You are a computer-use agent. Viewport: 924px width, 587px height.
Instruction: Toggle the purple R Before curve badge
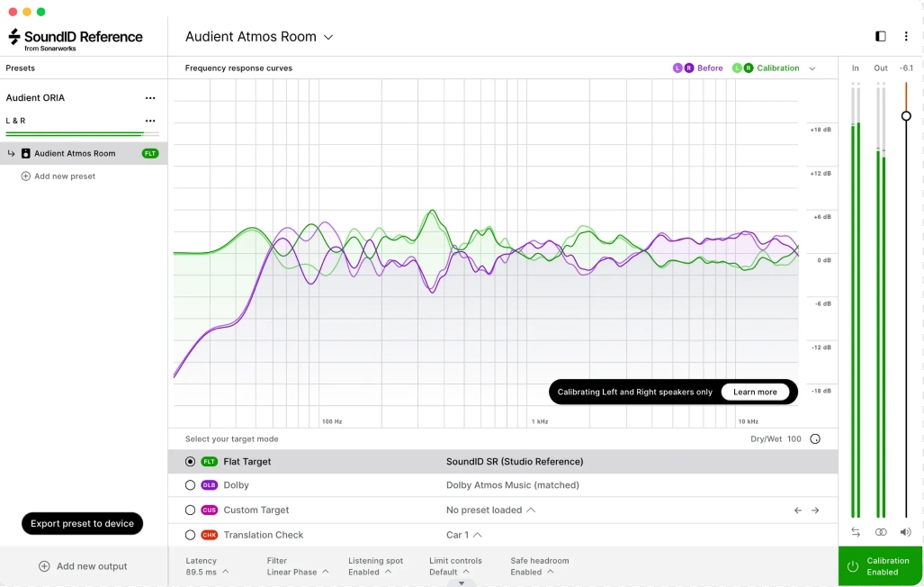pyautogui.click(x=688, y=68)
